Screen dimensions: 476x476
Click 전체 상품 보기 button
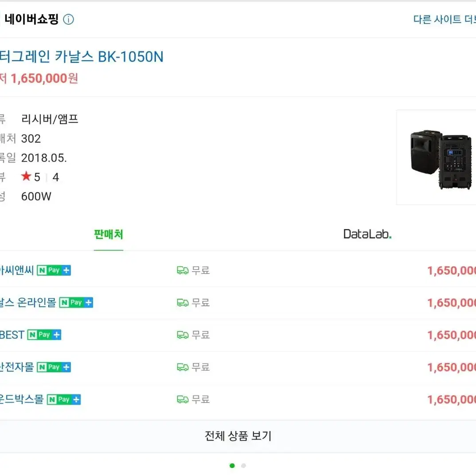point(238,436)
